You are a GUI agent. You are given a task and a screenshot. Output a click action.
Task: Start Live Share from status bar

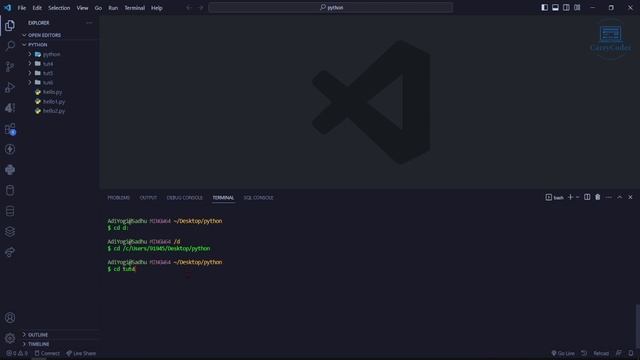point(81,353)
